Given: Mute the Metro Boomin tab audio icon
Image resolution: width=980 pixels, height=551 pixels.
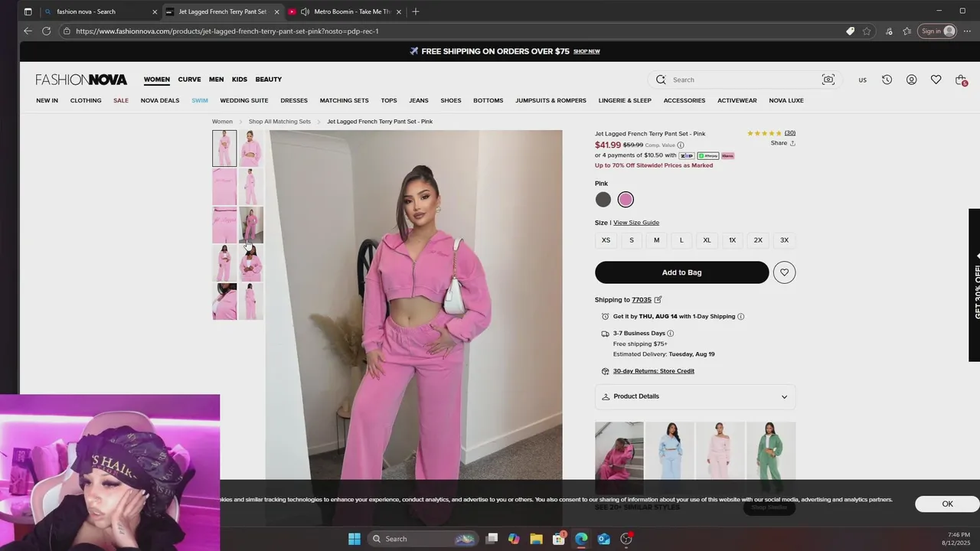Looking at the screenshot, I should tap(305, 11).
